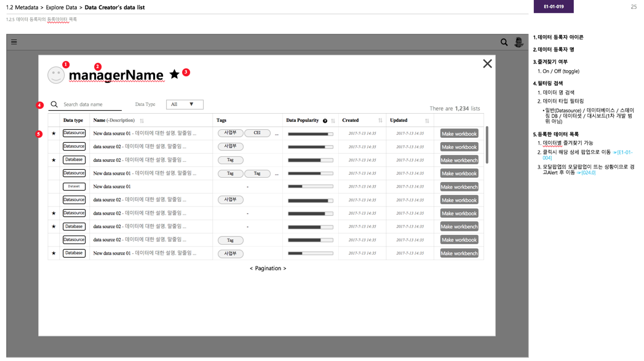Sort by Data Popularity using its arrows
644x361 pixels.
coord(333,121)
